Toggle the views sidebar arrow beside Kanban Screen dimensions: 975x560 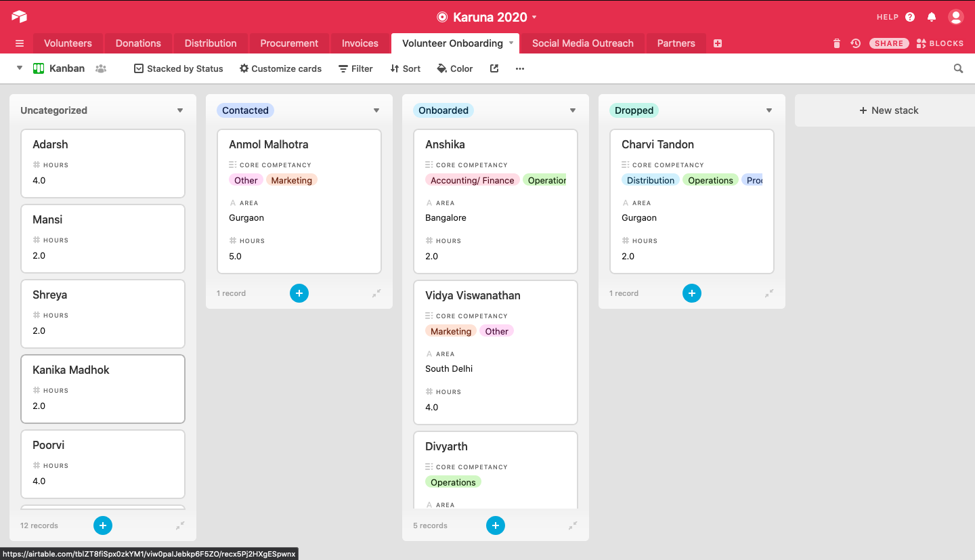tap(20, 68)
